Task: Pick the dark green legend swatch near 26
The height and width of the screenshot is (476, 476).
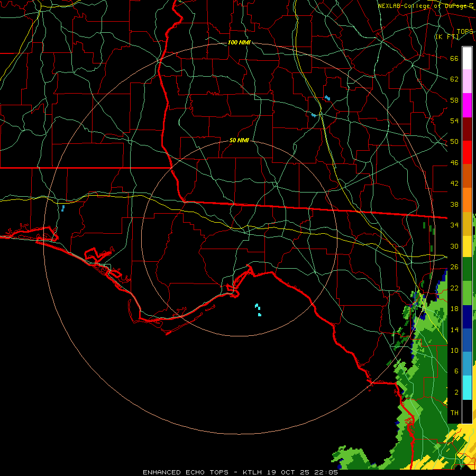Action: click(x=467, y=269)
